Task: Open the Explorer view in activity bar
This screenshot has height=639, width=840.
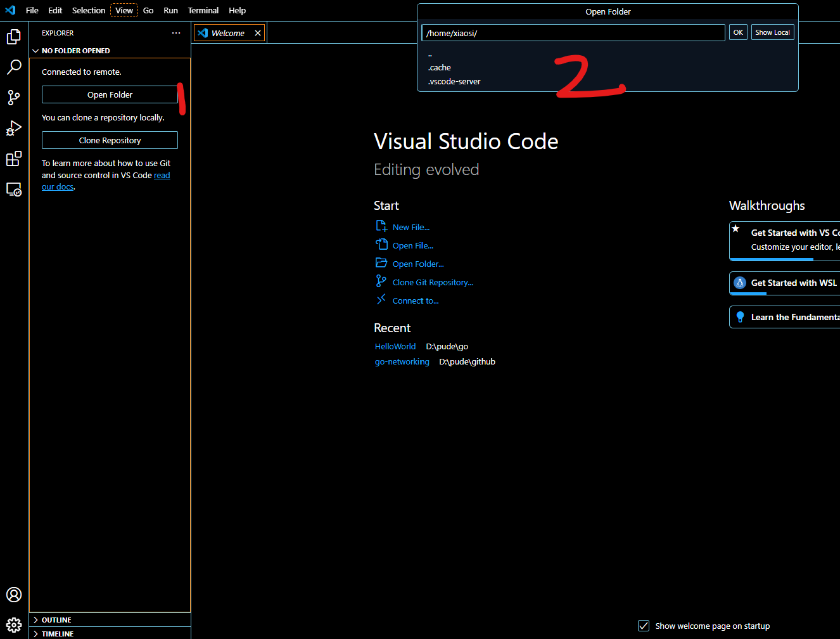Action: point(14,37)
